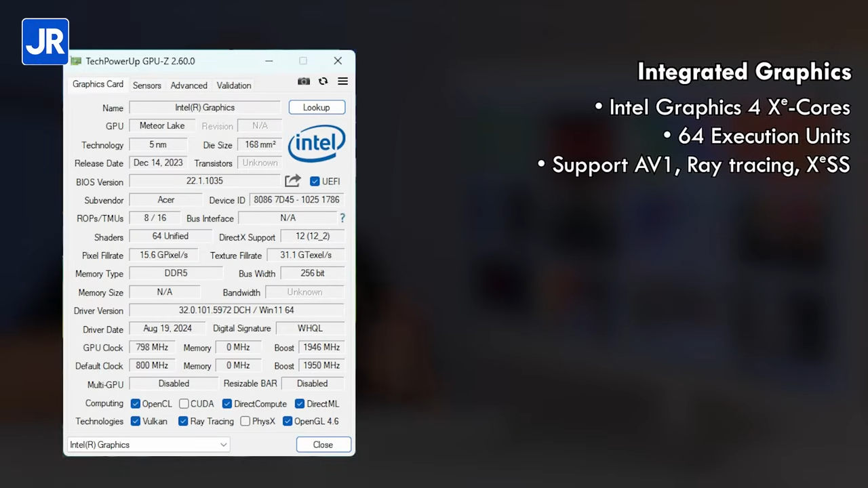This screenshot has width=868, height=488.
Task: Toggle the OpenCL checkbox
Action: [136, 404]
